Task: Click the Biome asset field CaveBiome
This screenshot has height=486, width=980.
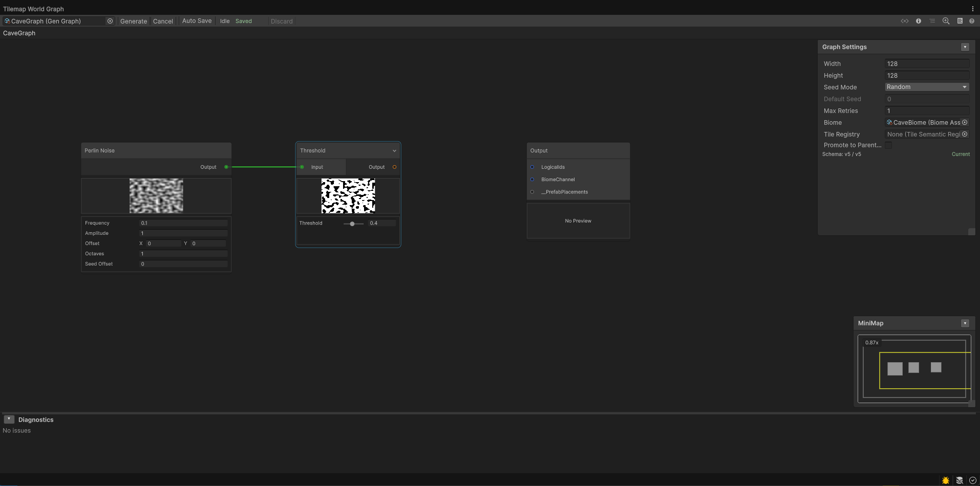Action: (x=927, y=122)
